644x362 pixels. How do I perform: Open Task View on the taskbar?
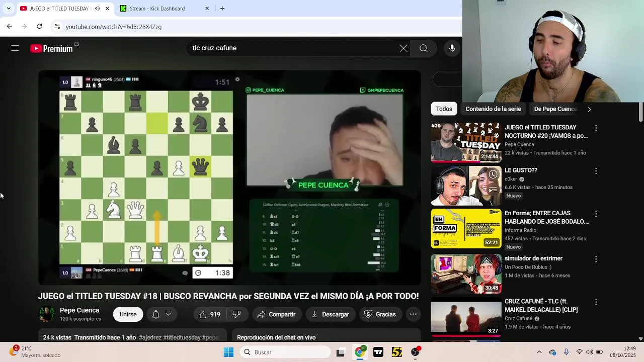[340, 352]
